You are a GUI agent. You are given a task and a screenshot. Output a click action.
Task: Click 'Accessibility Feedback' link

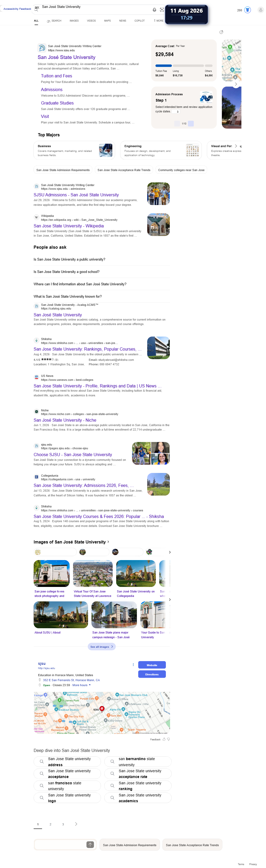pyautogui.click(x=17, y=9)
